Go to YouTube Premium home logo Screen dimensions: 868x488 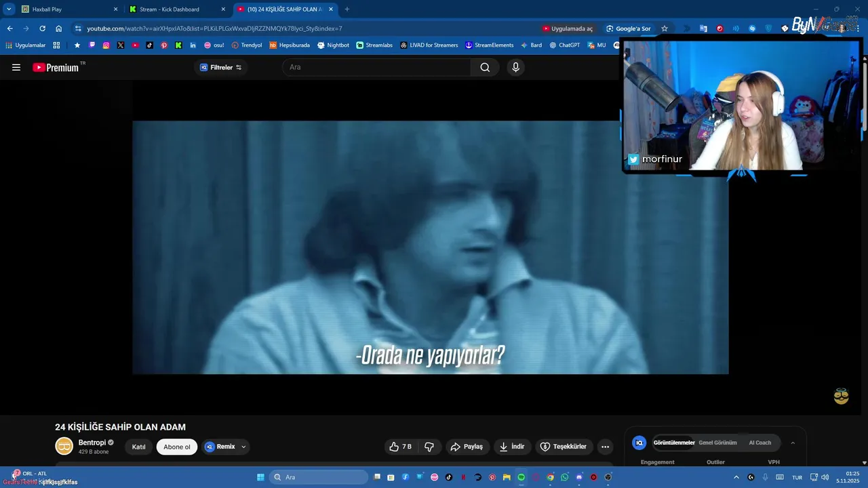pyautogui.click(x=56, y=67)
